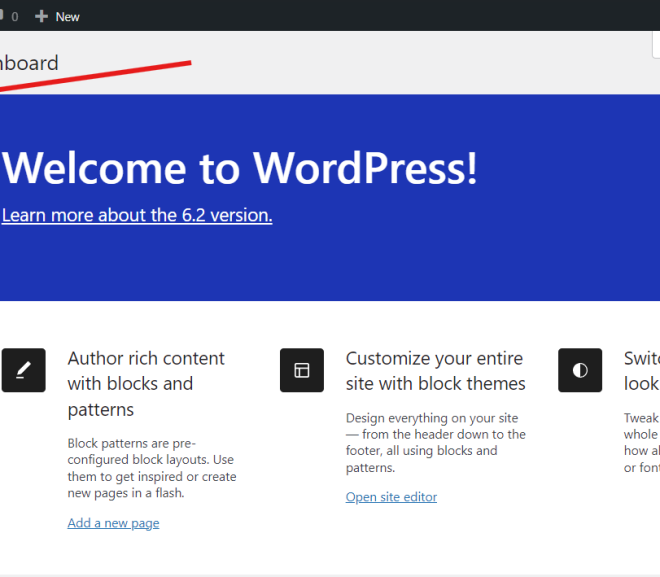Viewport: 660px width, 577px height.
Task: Open Learn more about the 6.2 version
Action: [x=137, y=215]
